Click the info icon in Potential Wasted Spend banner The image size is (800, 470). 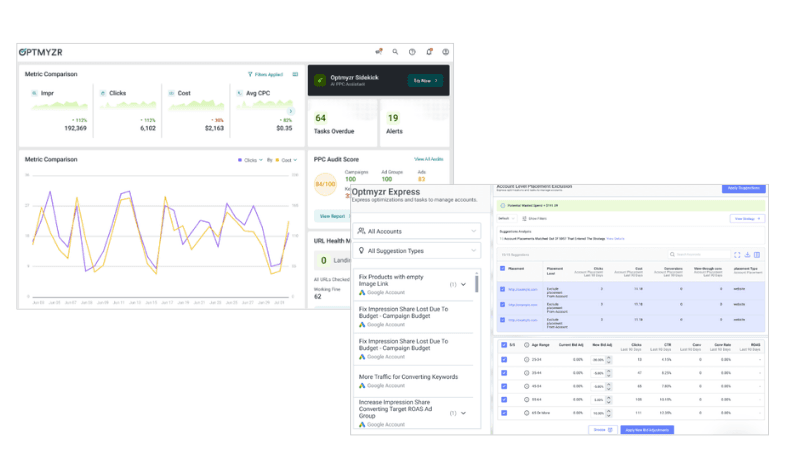(x=503, y=206)
